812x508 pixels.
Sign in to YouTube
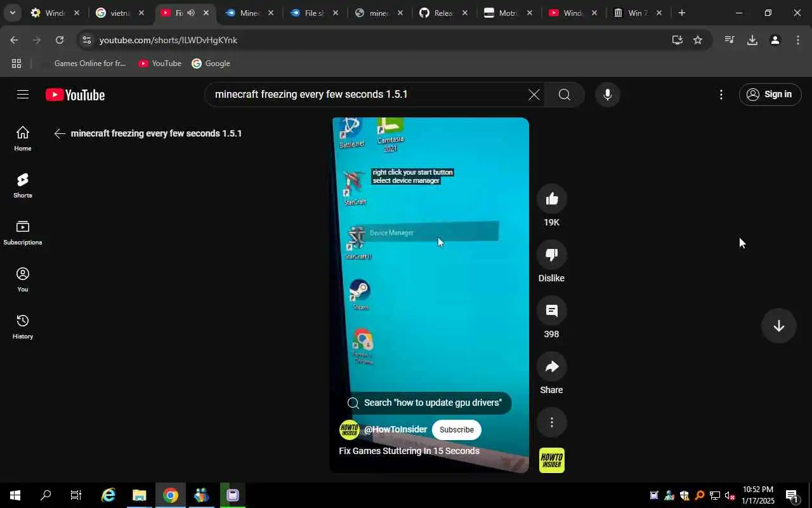coord(769,95)
